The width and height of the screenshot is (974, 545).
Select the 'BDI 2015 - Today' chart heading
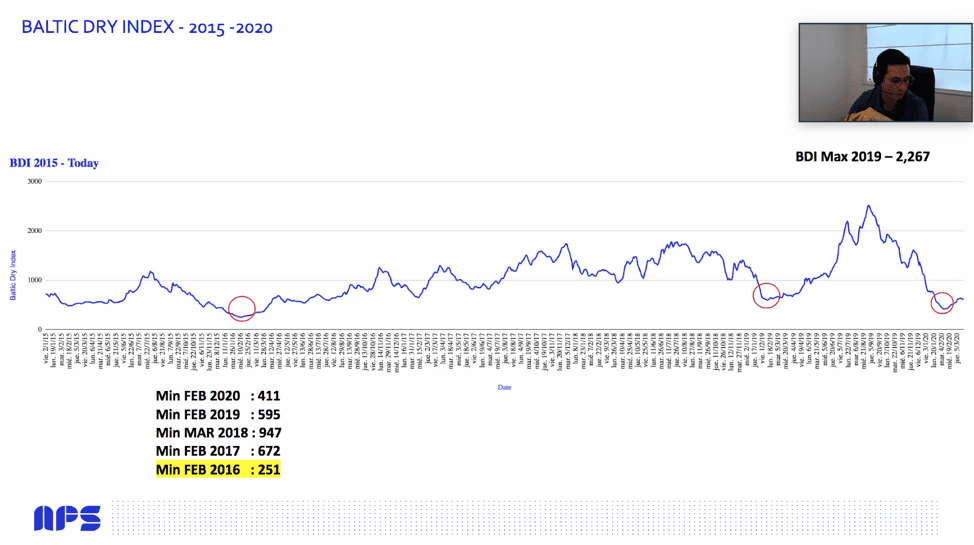54,163
